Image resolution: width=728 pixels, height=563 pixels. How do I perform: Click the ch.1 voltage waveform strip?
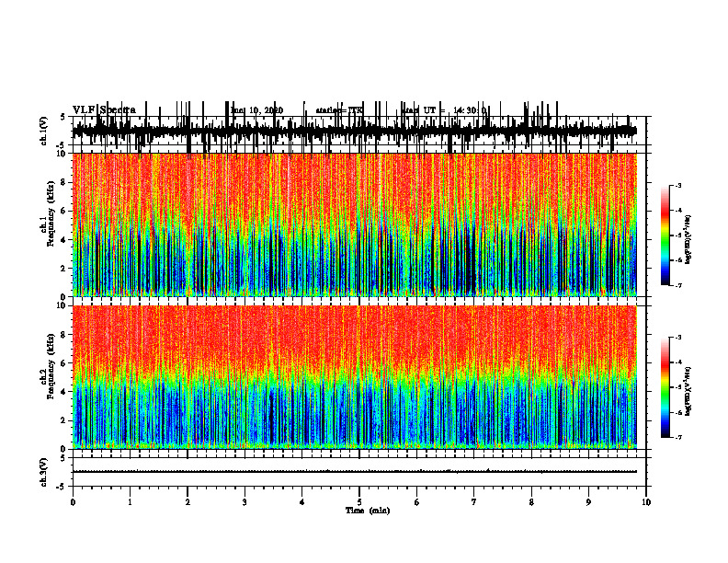(x=354, y=131)
